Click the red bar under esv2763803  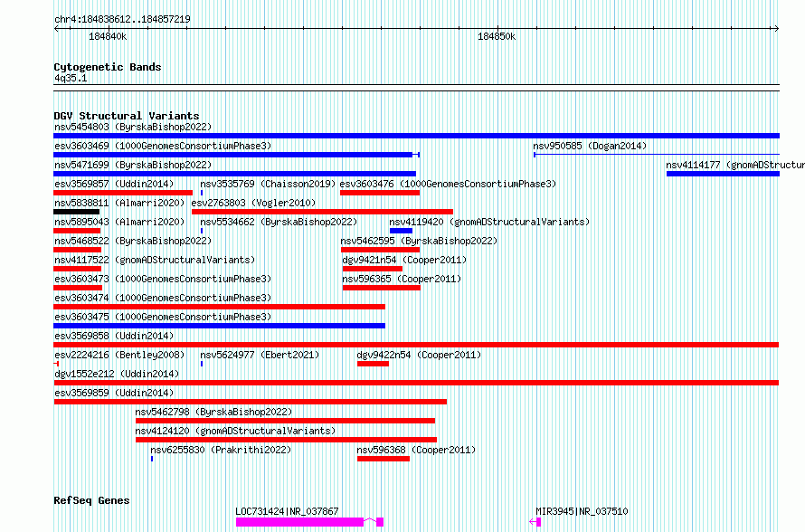pyautogui.click(x=322, y=212)
